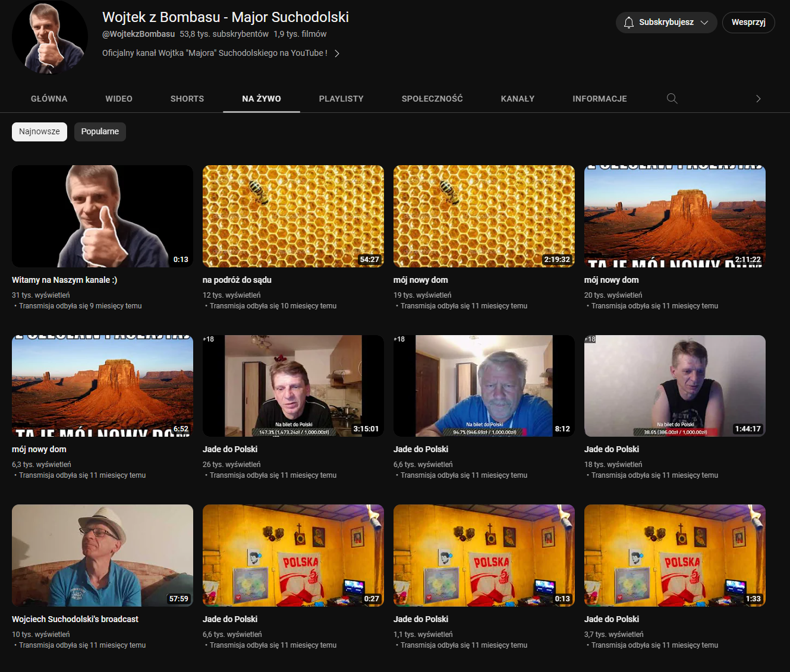Screen dimensions: 790x672
Task: View the INFORMACJE tab
Action: point(600,99)
